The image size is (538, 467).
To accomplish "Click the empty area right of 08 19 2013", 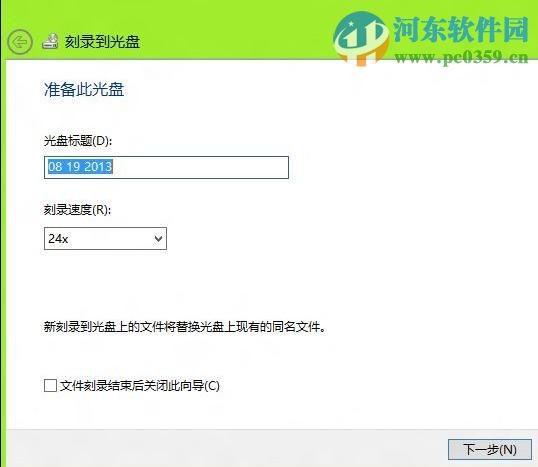I will click(201, 167).
